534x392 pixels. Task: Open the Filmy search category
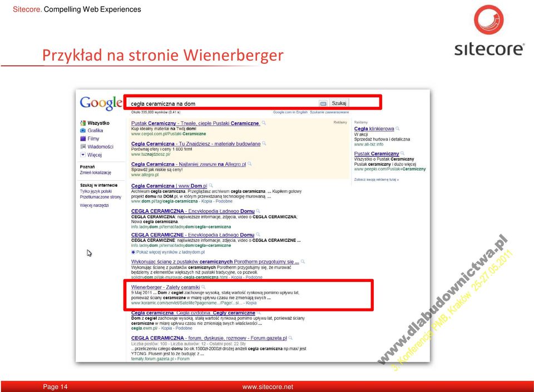pos(93,139)
